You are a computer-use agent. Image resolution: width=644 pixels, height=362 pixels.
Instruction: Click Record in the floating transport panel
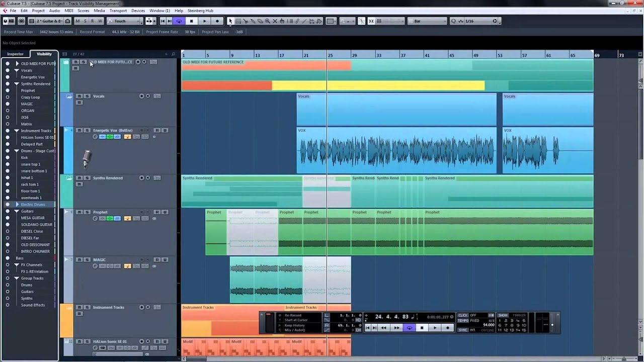point(448,327)
